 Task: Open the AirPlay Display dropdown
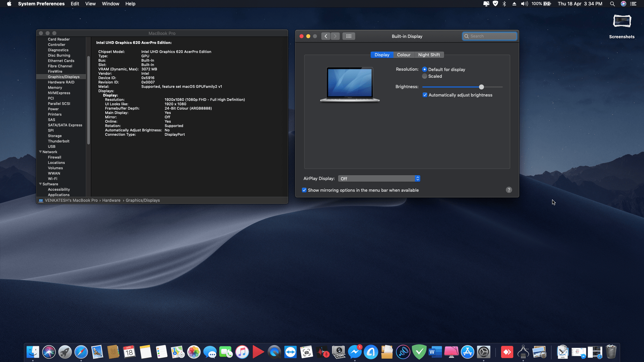(x=379, y=179)
